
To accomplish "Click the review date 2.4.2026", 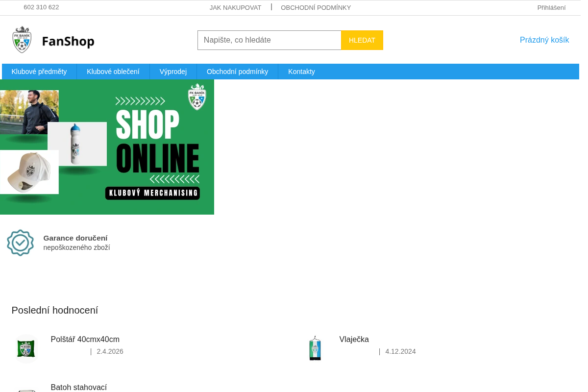I will (110, 351).
